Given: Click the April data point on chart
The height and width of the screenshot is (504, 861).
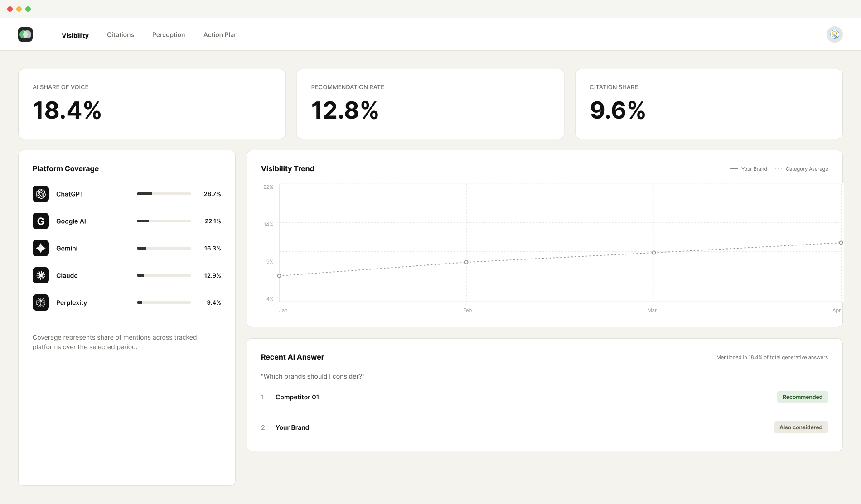Looking at the screenshot, I should click(x=841, y=243).
